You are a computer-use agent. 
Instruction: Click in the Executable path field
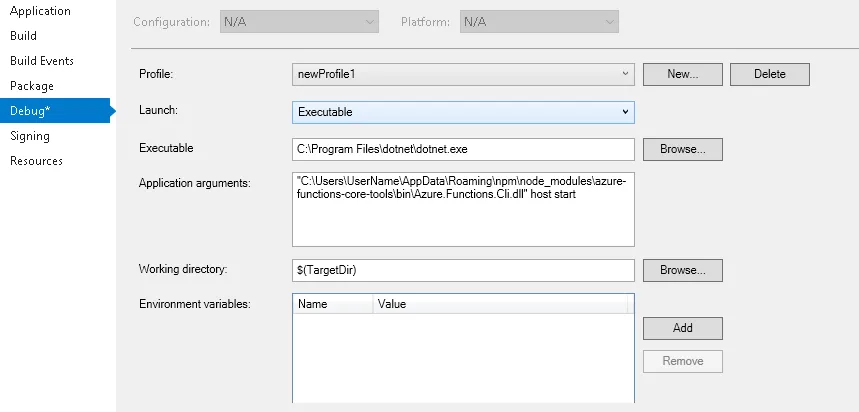point(463,149)
